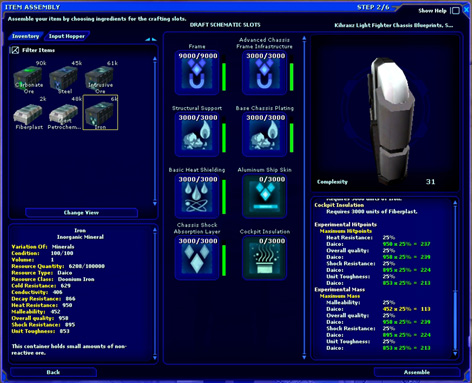The width and height of the screenshot is (472, 383).
Task: Choose the empty Cockpit Insulation slot
Action: click(265, 257)
